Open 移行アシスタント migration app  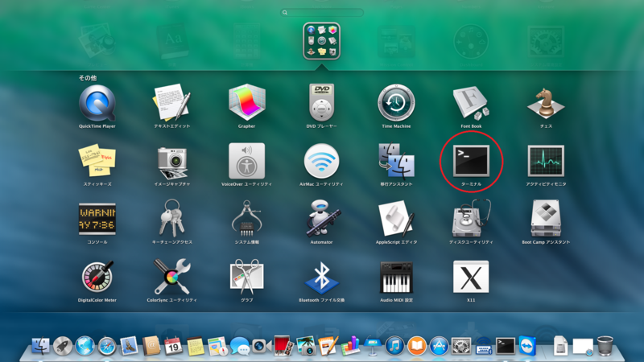pyautogui.click(x=396, y=161)
